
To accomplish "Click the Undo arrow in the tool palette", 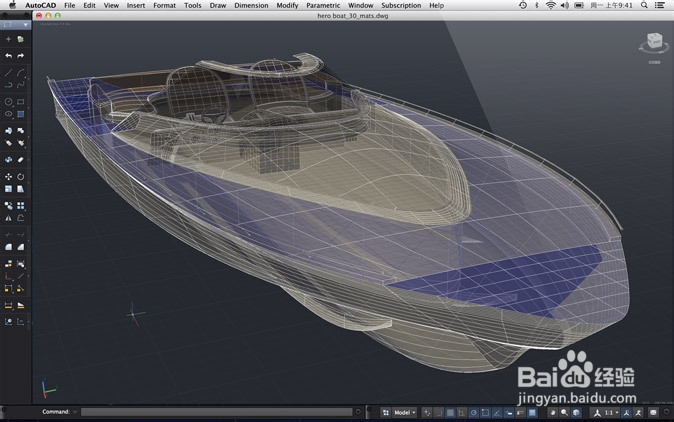I will (x=9, y=56).
